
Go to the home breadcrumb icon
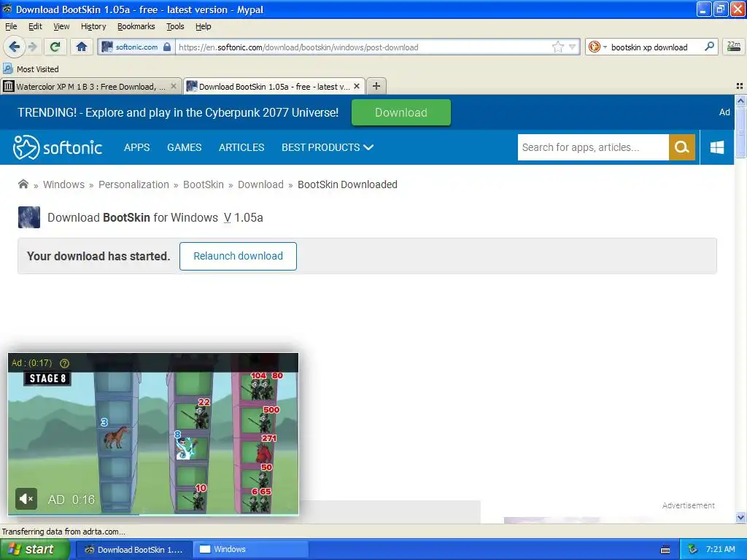point(23,184)
